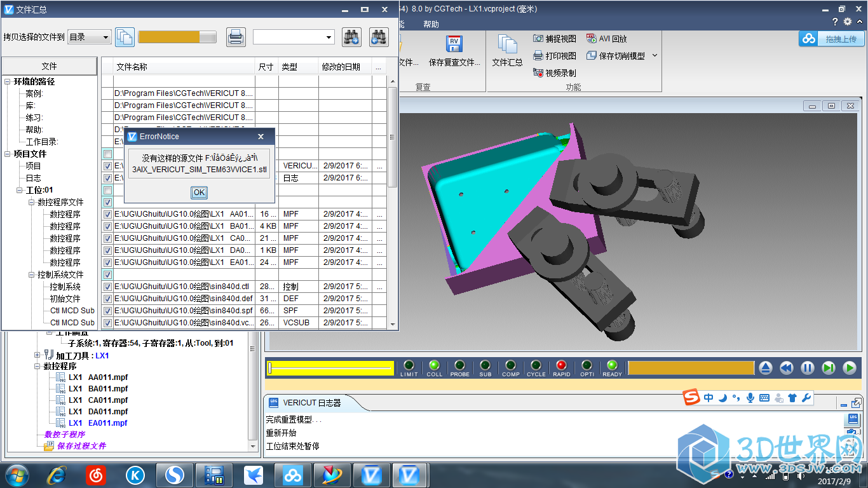Click the orange progress bar in playback bar
The width and height of the screenshot is (868, 488).
pos(691,367)
